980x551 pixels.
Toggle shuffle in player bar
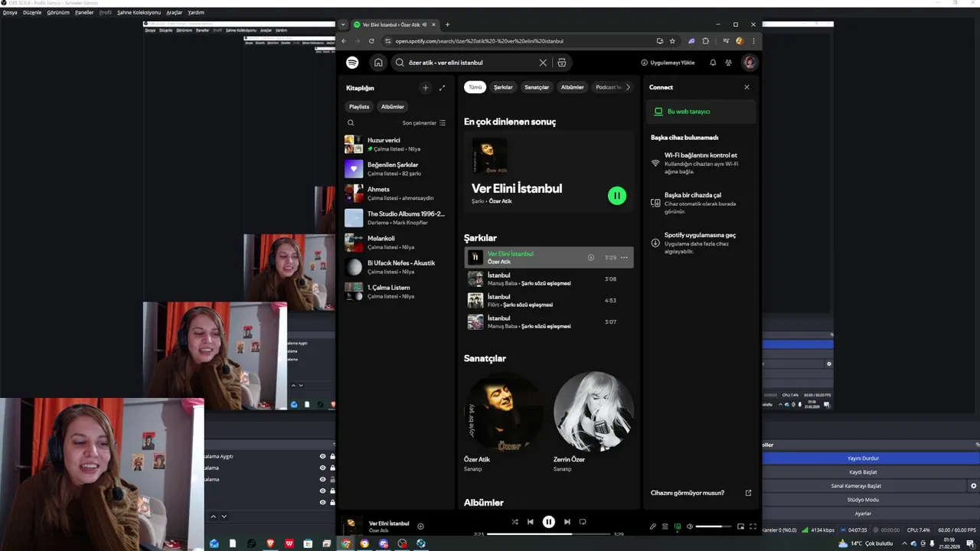(x=514, y=522)
